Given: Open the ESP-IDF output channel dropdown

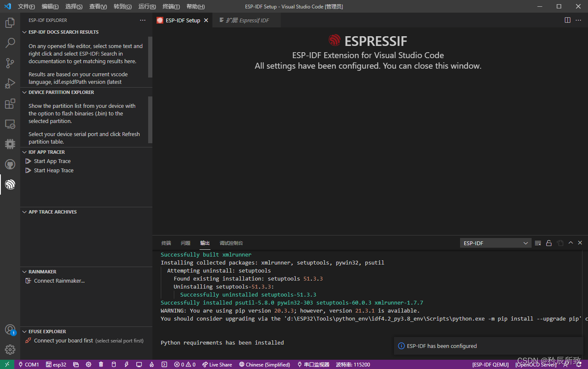Looking at the screenshot, I should pos(495,243).
